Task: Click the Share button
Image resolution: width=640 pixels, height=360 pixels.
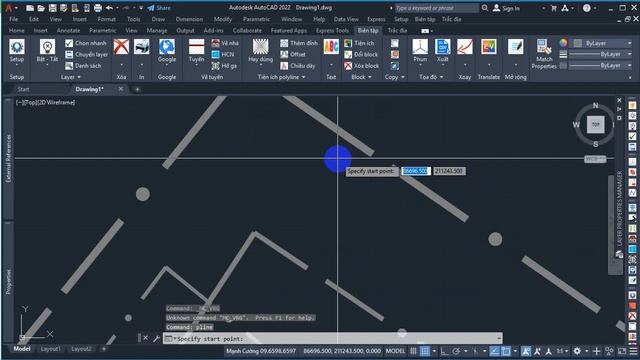Action: pyautogui.click(x=159, y=8)
